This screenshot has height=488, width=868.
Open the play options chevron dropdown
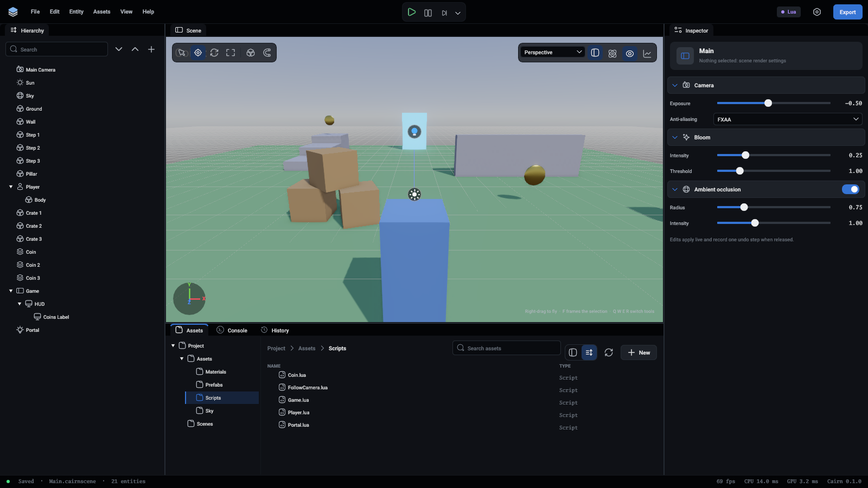pos(458,12)
